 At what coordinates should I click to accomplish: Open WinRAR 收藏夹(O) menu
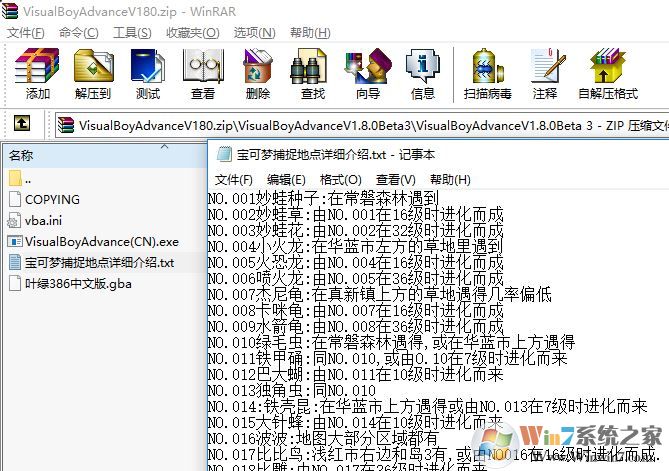click(192, 33)
